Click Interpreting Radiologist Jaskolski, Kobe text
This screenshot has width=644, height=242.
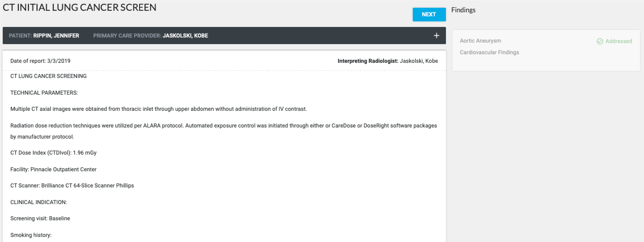click(388, 61)
